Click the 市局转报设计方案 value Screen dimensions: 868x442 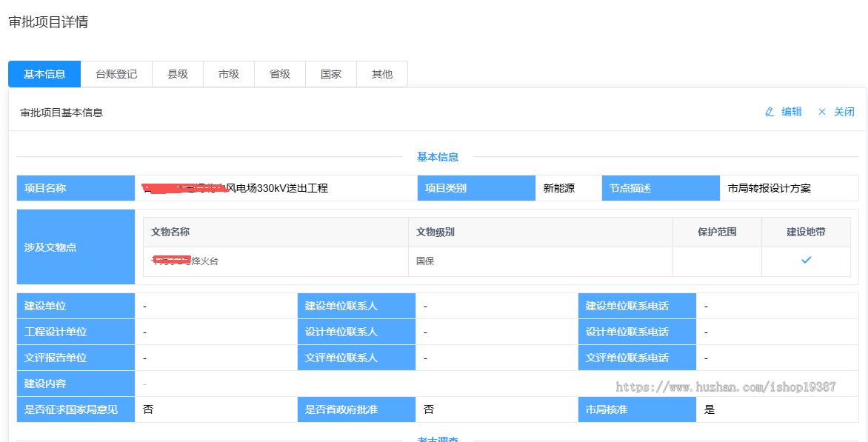(769, 188)
